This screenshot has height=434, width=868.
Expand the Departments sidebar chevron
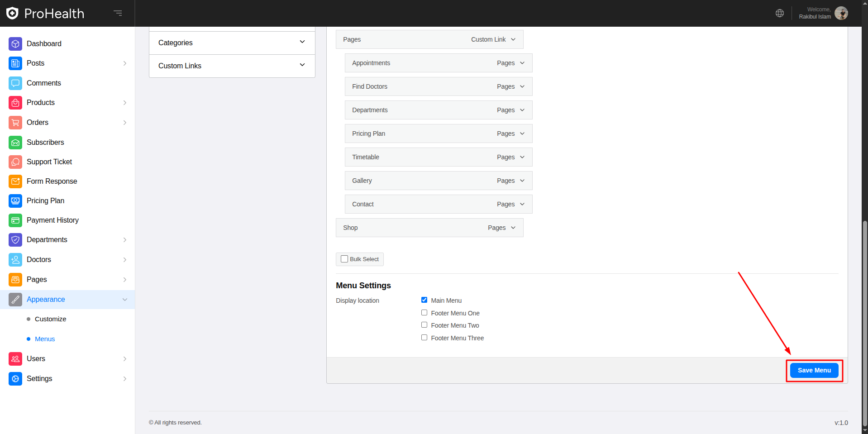125,240
